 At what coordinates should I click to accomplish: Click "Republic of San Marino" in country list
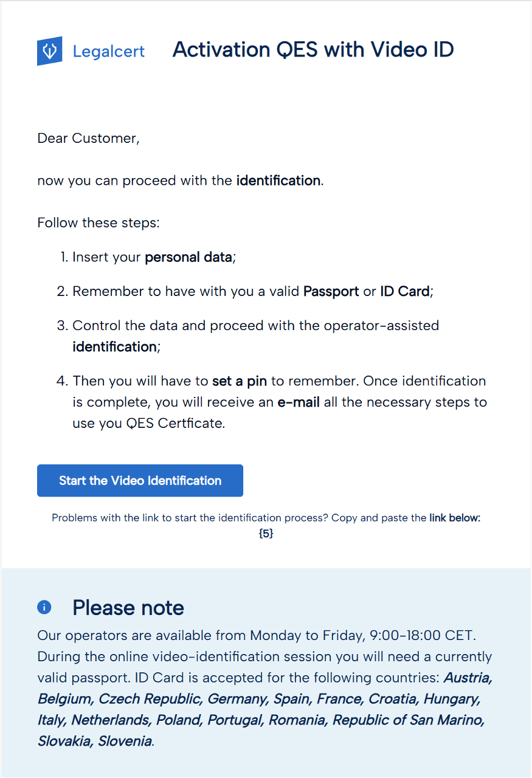(x=408, y=720)
